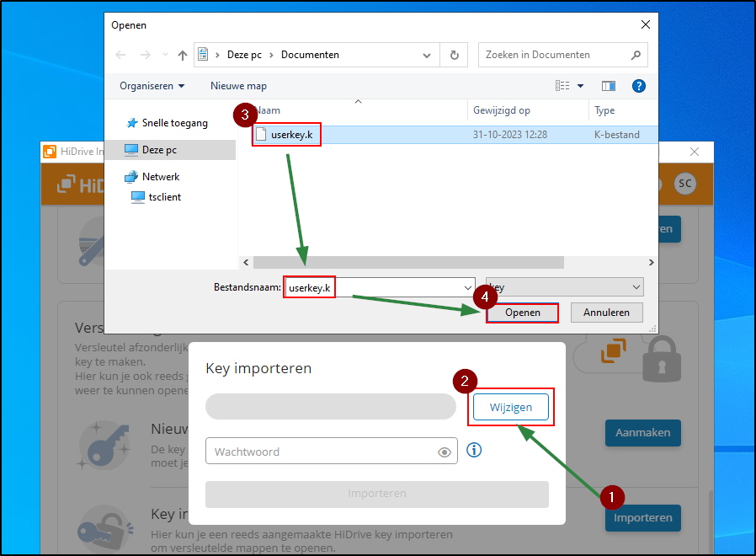Click the Refresh button in address bar
Image resolution: width=756 pixels, height=556 pixels.
455,56
